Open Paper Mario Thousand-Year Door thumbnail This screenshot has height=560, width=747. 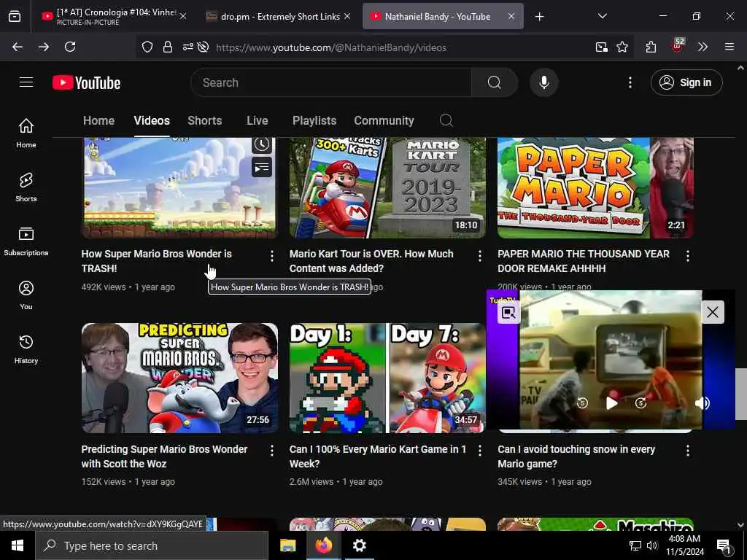(x=595, y=187)
